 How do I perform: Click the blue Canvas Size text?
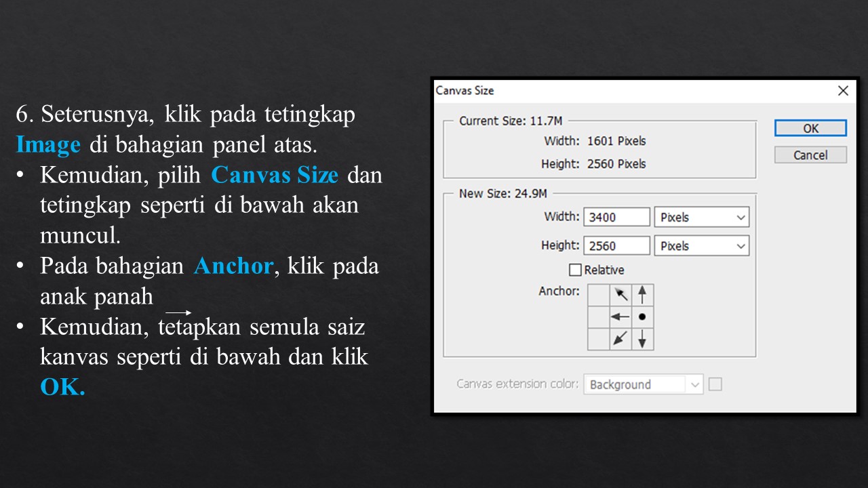pyautogui.click(x=275, y=175)
